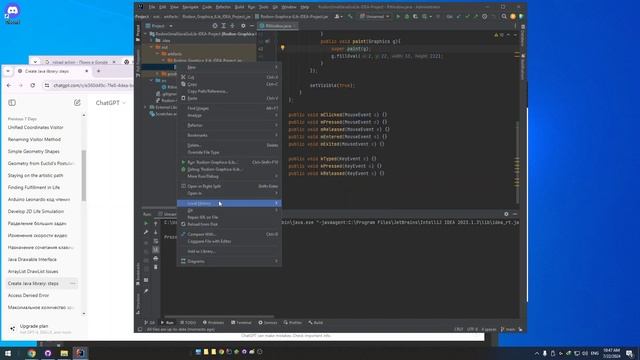Open Project view selector dropdown
The image size is (640, 360).
click(x=159, y=26)
